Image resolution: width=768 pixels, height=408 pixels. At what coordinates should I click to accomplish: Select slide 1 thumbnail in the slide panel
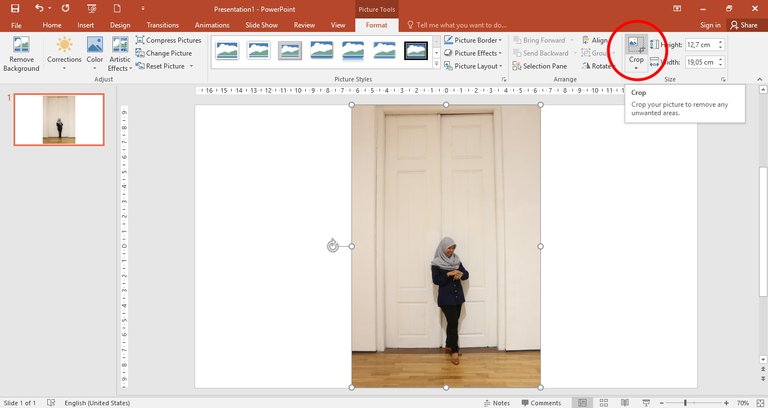click(59, 120)
